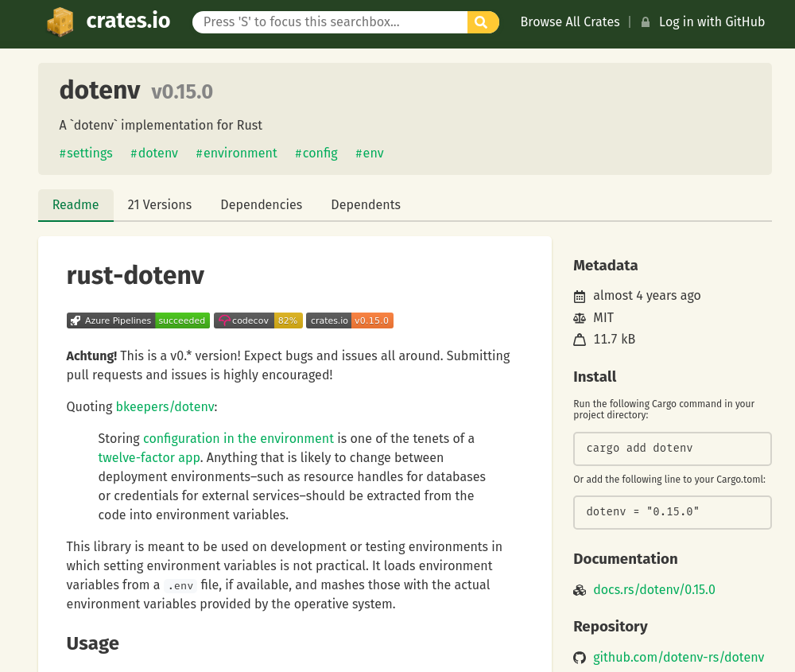The width and height of the screenshot is (795, 672).
Task: Open the Dependents tab
Action: click(x=366, y=205)
